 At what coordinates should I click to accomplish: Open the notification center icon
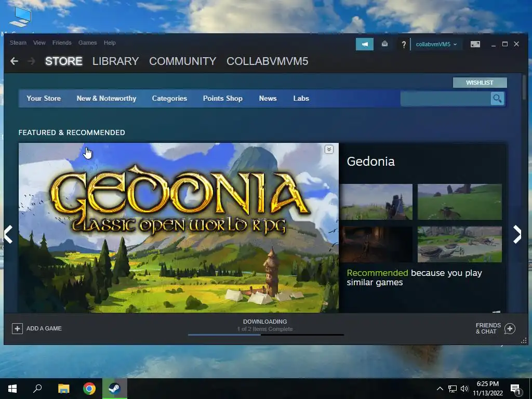(x=516, y=390)
